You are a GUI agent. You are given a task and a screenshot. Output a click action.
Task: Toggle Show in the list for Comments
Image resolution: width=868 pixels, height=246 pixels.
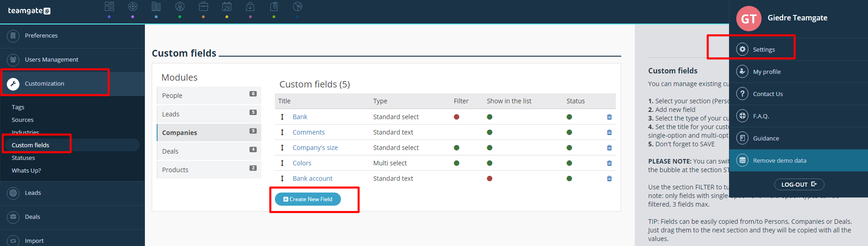[489, 132]
